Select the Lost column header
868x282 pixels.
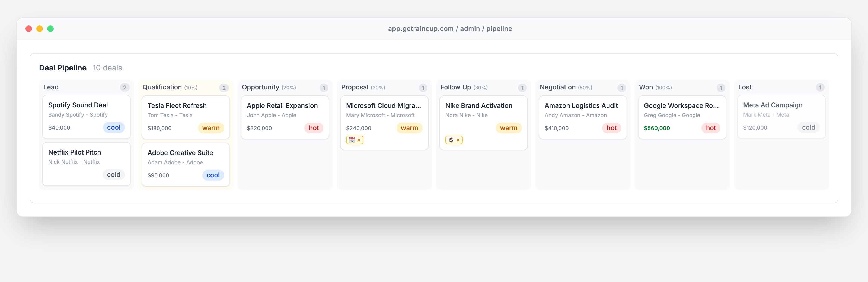pyautogui.click(x=745, y=87)
